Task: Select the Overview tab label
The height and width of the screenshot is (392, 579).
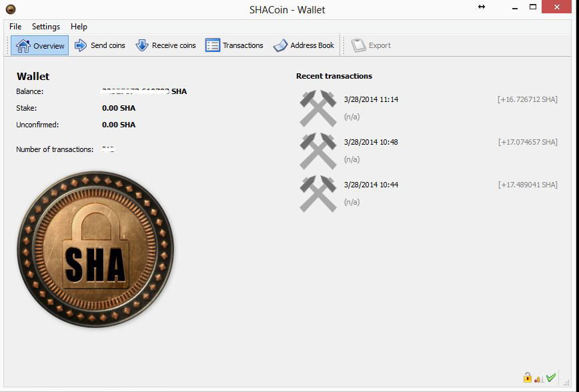Action: [49, 46]
